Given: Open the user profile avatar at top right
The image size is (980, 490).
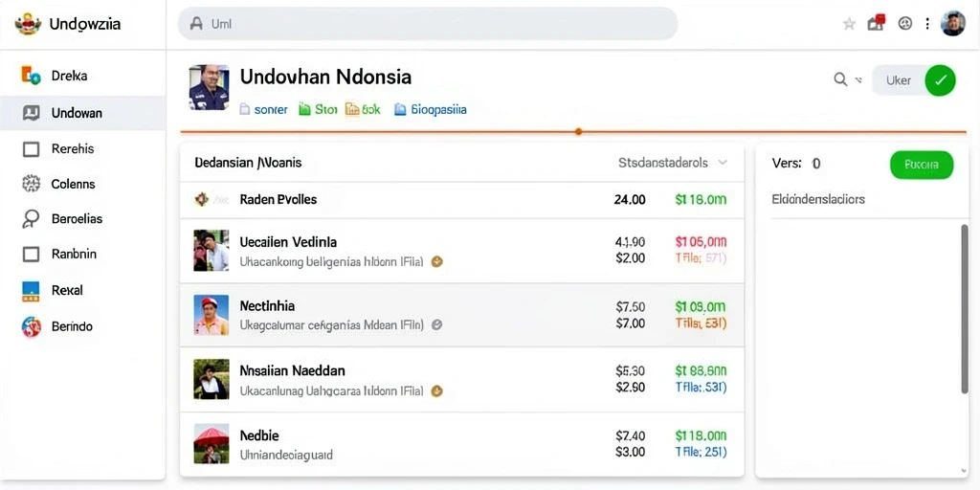Looking at the screenshot, I should [952, 23].
